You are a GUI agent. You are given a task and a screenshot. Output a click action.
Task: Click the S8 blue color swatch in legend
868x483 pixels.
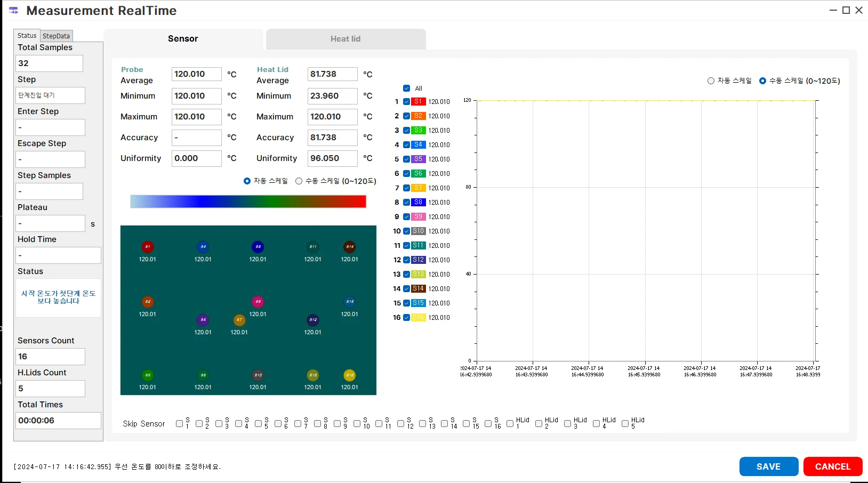(x=419, y=202)
